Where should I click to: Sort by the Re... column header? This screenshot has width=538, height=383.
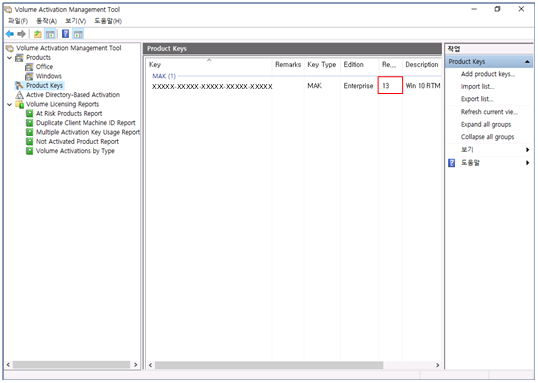click(390, 65)
